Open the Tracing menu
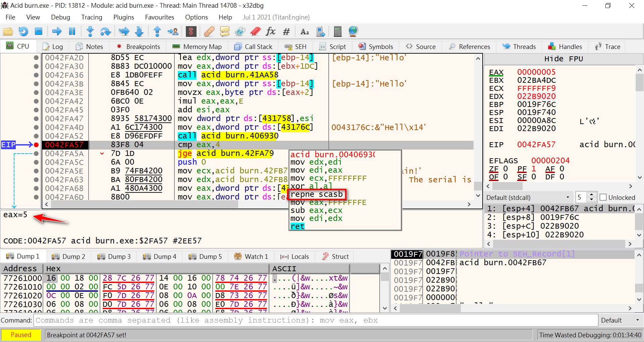 coord(92,17)
